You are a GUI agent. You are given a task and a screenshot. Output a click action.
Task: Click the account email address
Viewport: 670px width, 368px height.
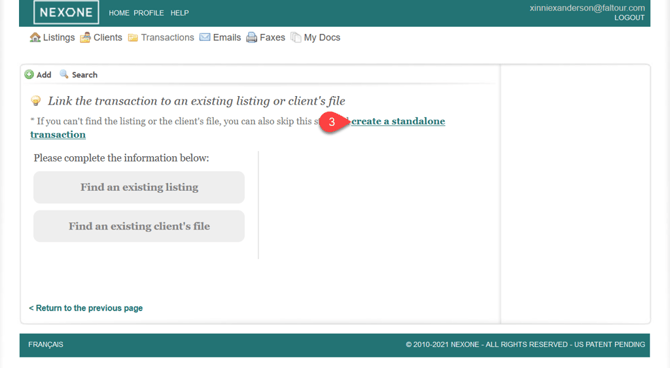pyautogui.click(x=587, y=8)
